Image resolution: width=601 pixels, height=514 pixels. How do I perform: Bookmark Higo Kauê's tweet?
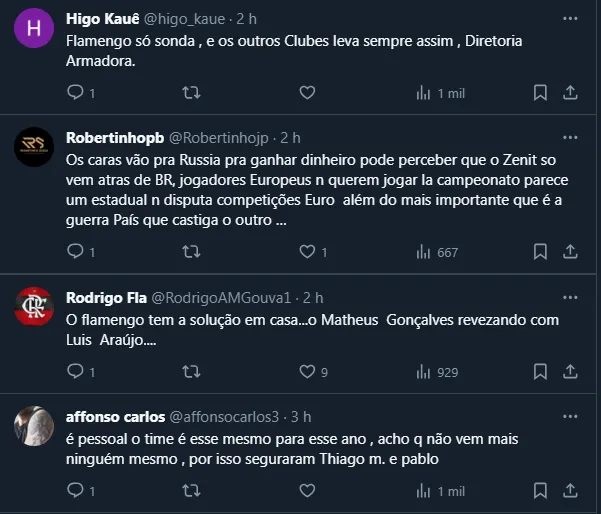(x=540, y=93)
